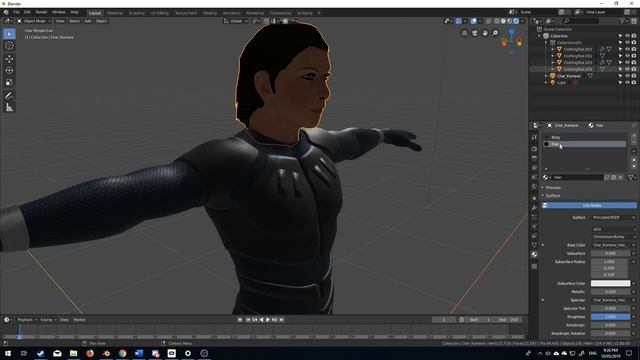
Task: Click the Blender logo menu icon
Action: [x=6, y=12]
